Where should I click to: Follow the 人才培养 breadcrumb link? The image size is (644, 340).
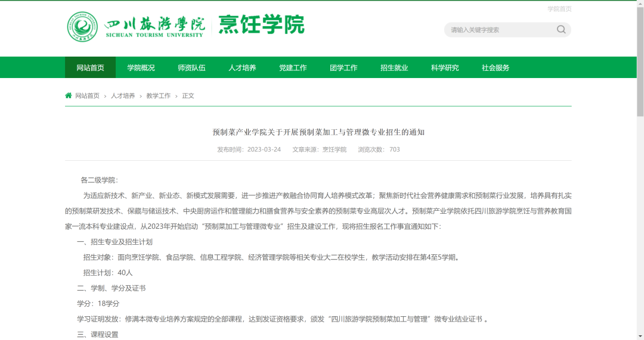click(x=123, y=96)
